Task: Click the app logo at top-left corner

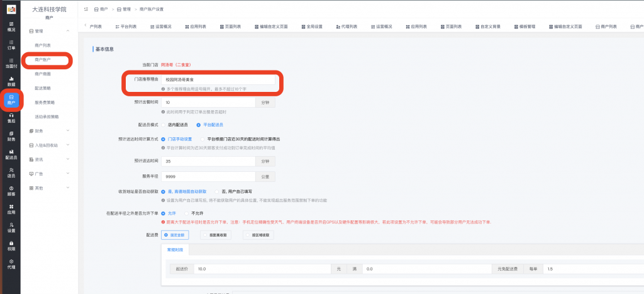Action: tap(11, 9)
